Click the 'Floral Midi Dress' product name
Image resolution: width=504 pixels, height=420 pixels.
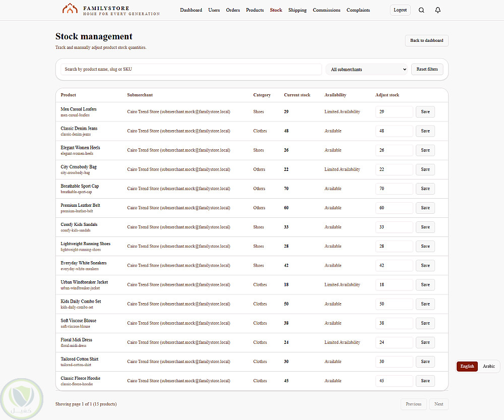pyautogui.click(x=77, y=340)
